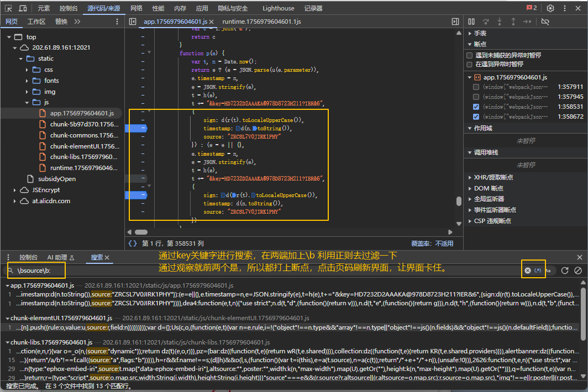Collapse the static folder
The width and height of the screenshot is (588, 392).
[x=21, y=59]
